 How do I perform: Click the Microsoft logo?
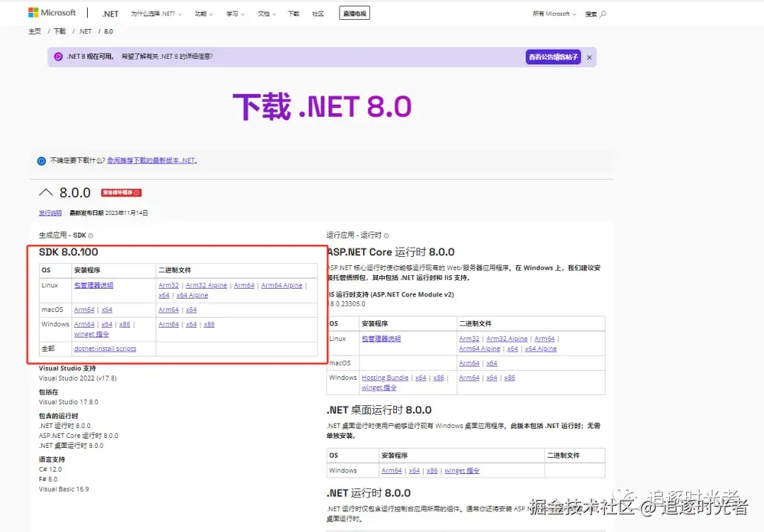[52, 13]
